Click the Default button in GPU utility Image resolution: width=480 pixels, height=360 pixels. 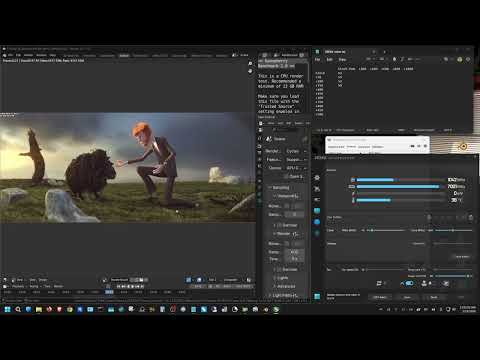[x=434, y=297]
